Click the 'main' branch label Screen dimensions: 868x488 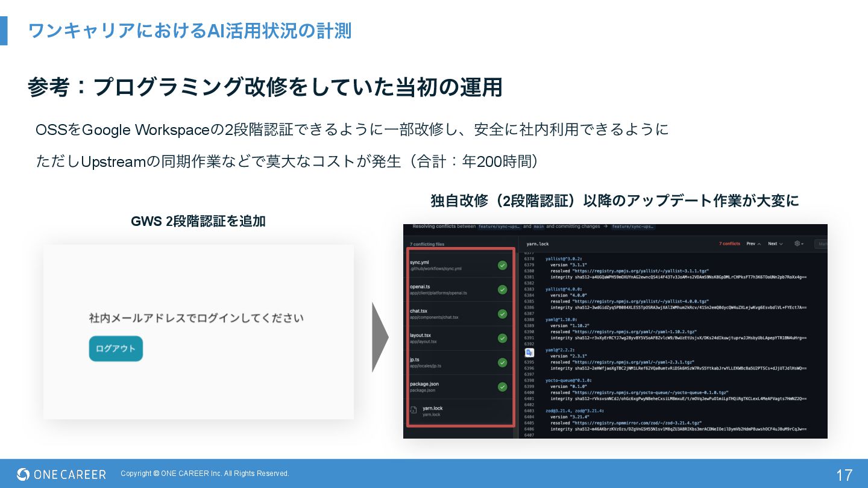(x=539, y=227)
